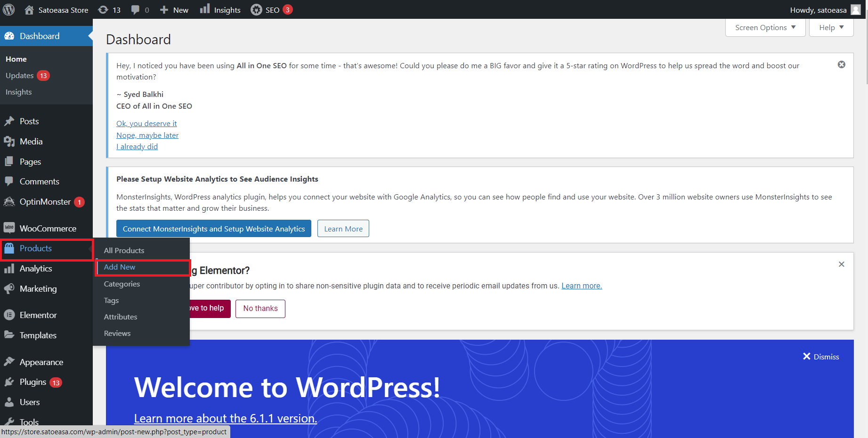This screenshot has width=868, height=438.
Task: Open Attributes in the Products submenu
Action: coord(121,317)
